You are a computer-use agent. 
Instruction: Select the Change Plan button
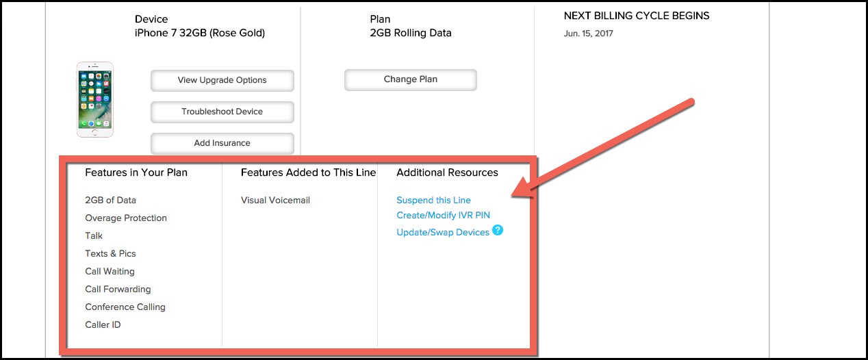coord(410,79)
